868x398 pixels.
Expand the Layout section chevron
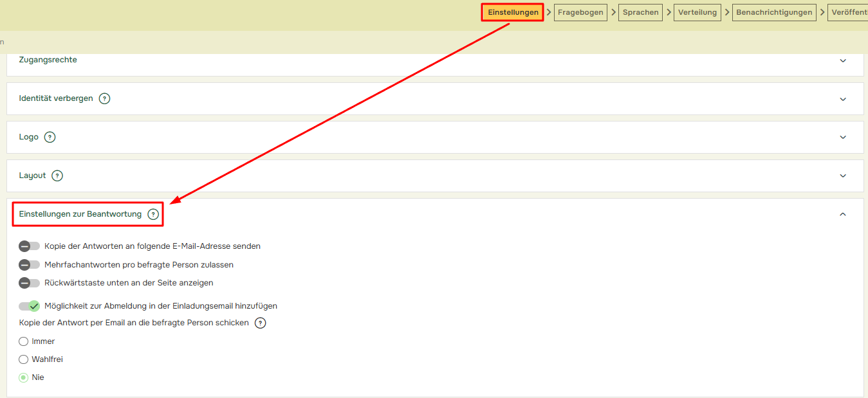tap(843, 176)
